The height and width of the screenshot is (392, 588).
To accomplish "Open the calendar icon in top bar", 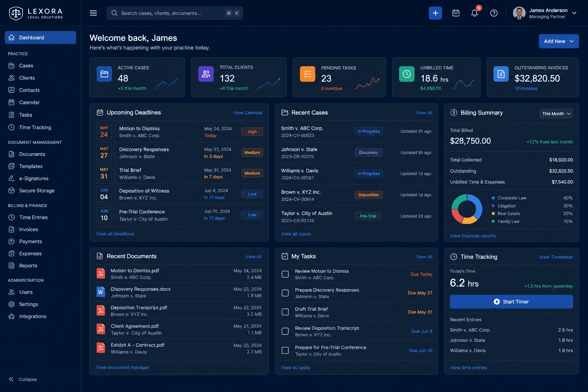I will 456,13.
